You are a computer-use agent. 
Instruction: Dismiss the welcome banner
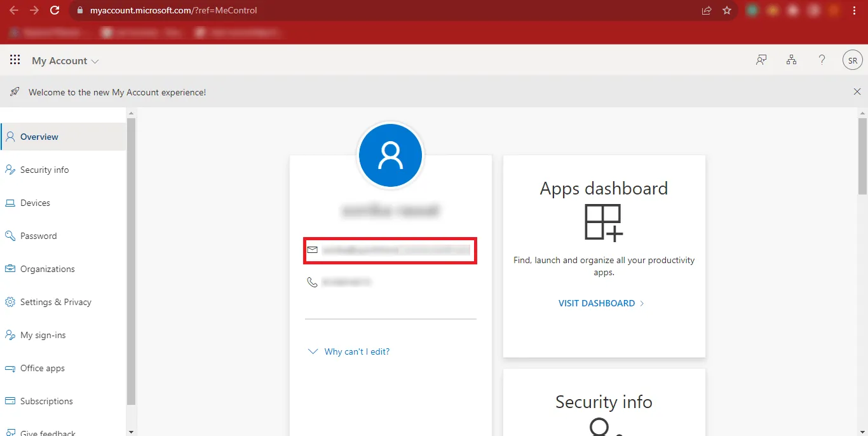point(857,92)
